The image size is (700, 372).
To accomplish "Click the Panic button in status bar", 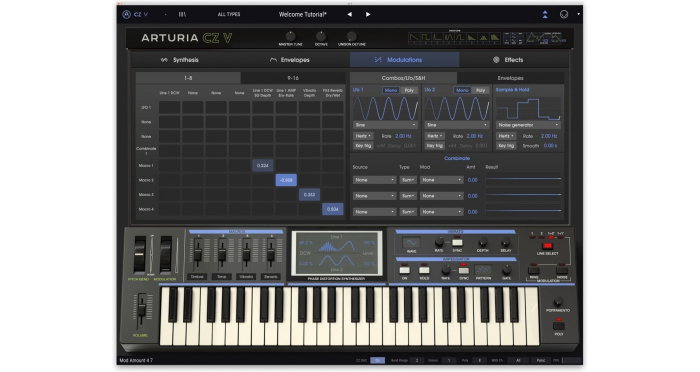I will pyautogui.click(x=541, y=360).
